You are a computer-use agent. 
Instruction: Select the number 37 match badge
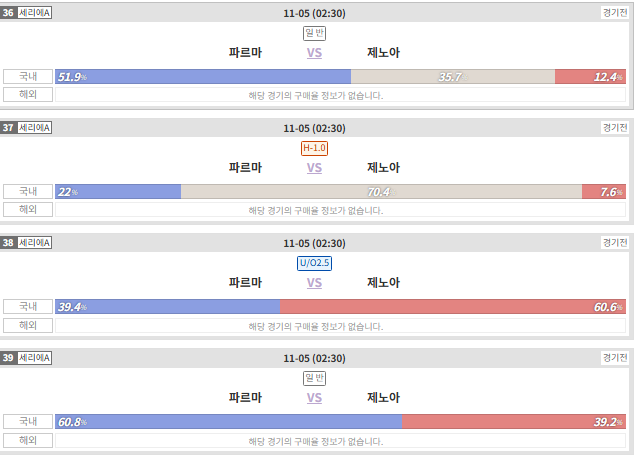point(8,128)
